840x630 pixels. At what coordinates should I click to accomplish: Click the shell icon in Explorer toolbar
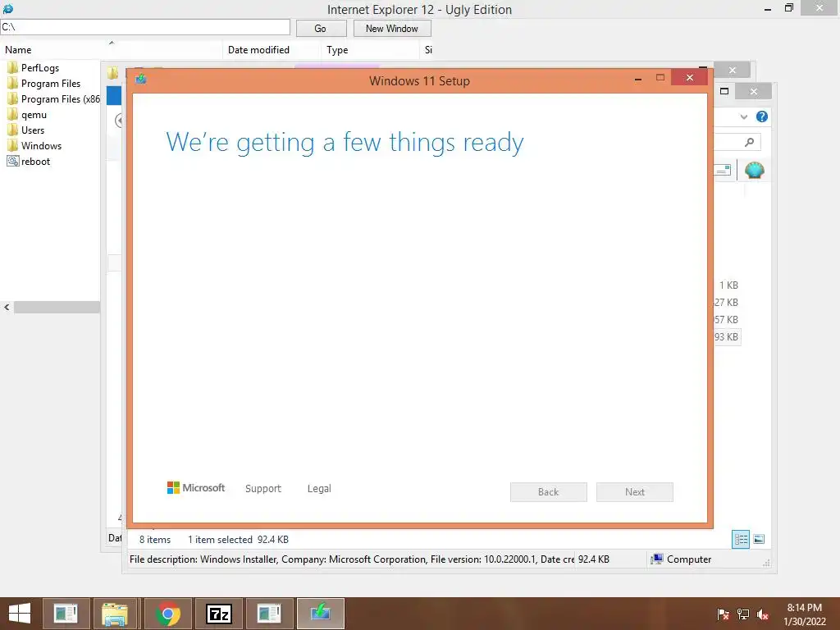coord(755,171)
